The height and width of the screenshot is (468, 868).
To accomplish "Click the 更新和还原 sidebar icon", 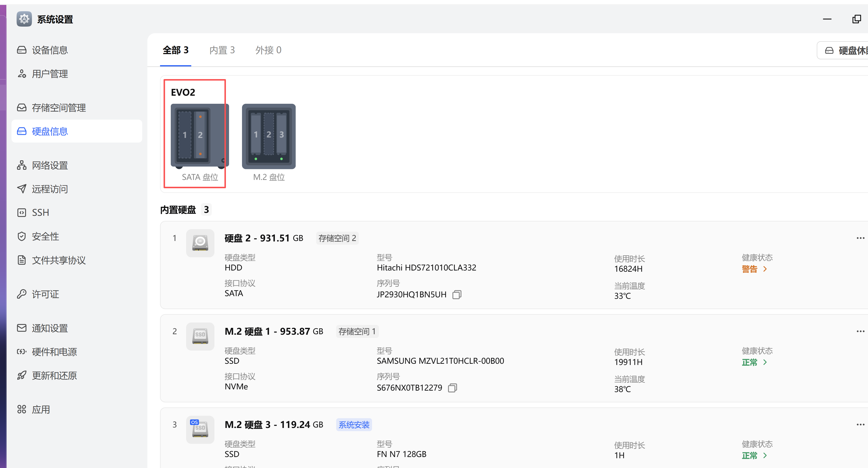I will [54, 375].
